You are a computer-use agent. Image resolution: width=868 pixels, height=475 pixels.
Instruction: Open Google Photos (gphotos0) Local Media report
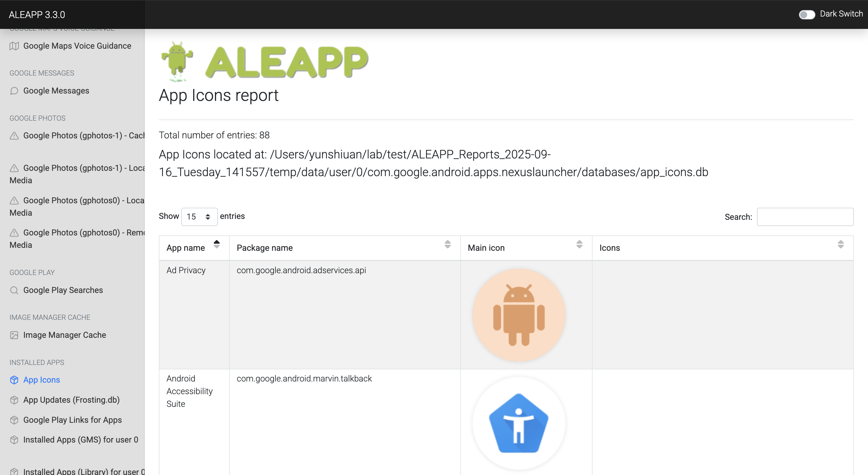coord(77,206)
